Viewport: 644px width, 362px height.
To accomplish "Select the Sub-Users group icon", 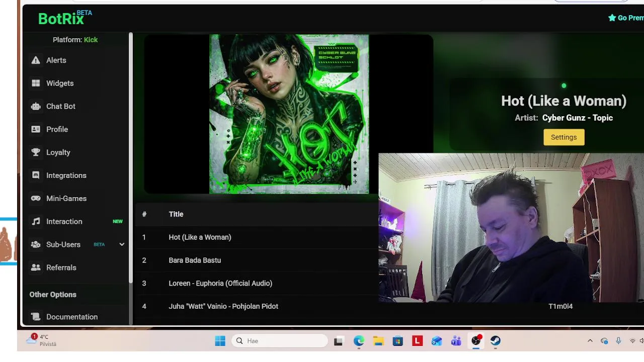I will [36, 245].
